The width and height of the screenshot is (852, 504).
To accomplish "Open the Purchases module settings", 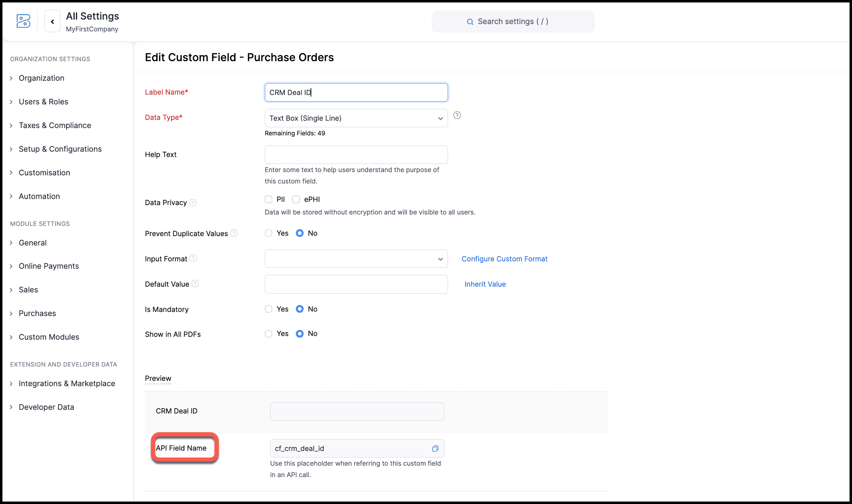I will [37, 314].
